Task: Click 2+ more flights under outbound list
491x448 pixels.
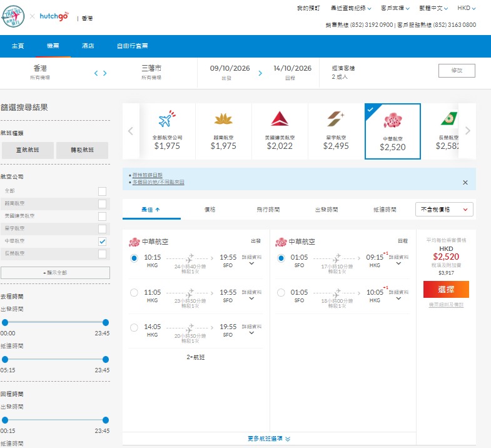Action: [196, 357]
